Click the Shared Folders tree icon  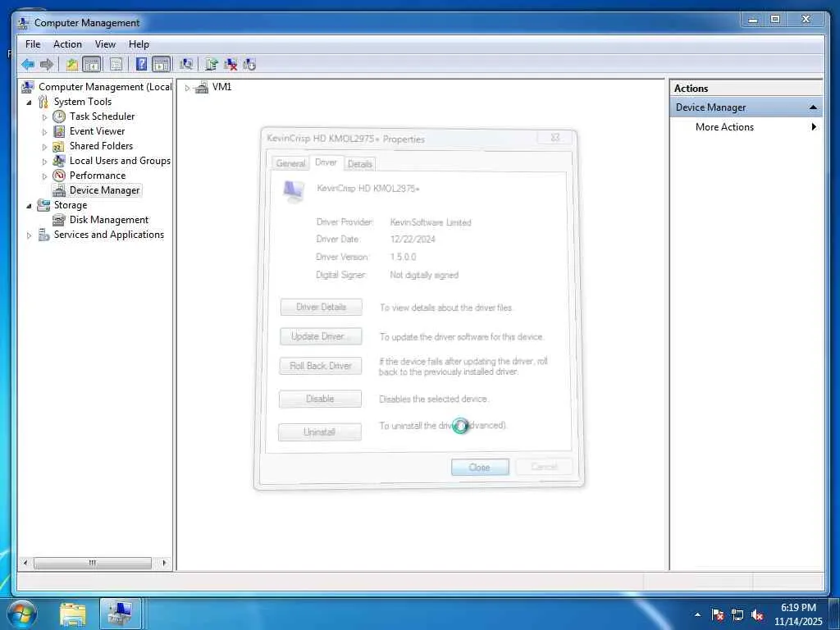coord(59,146)
